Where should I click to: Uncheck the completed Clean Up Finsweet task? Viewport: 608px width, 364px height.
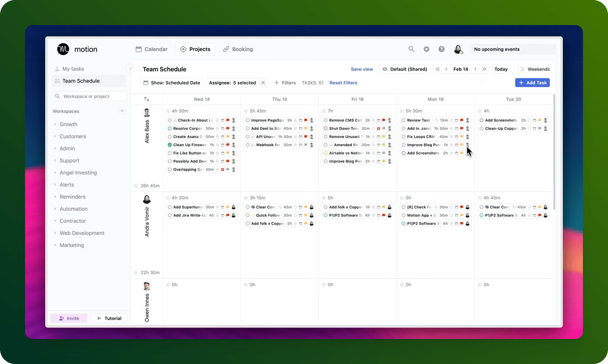170,145
